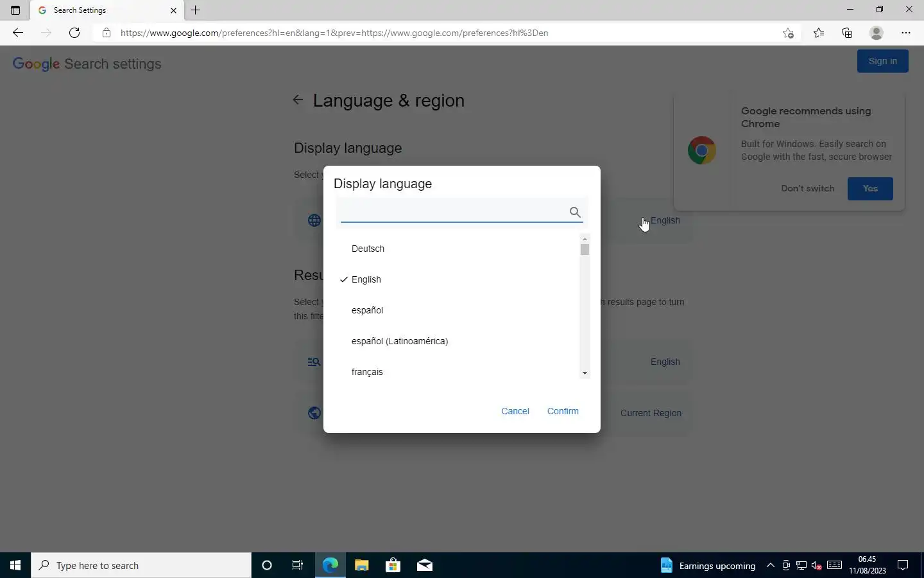Click the address bar URL
This screenshot has height=578, width=924.
[x=334, y=33]
